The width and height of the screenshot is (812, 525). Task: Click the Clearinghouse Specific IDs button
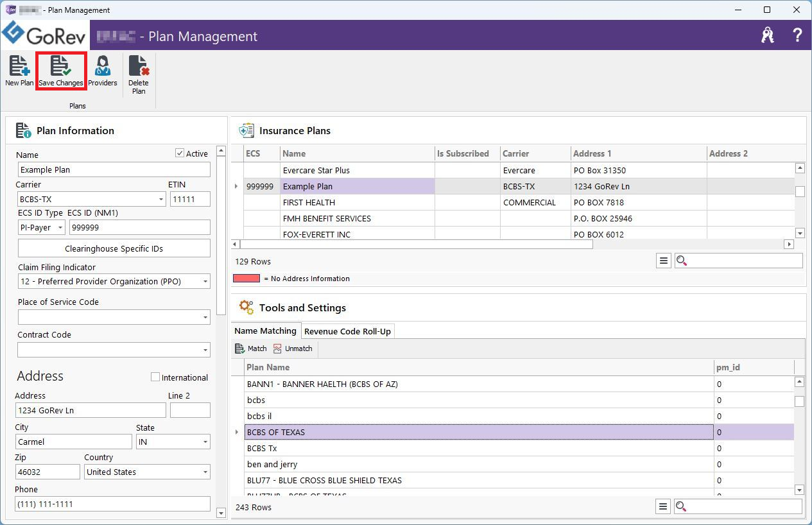pyautogui.click(x=114, y=248)
